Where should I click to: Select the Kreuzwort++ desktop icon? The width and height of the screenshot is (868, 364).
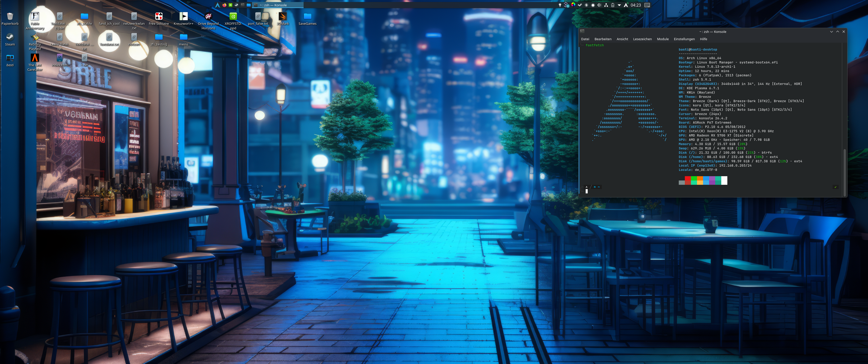pyautogui.click(x=184, y=19)
